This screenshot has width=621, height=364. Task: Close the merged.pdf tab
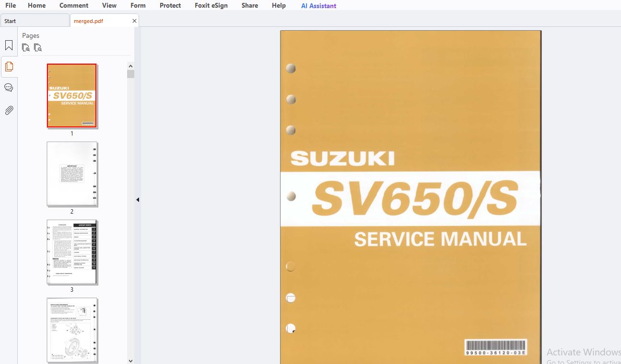pyautogui.click(x=134, y=21)
